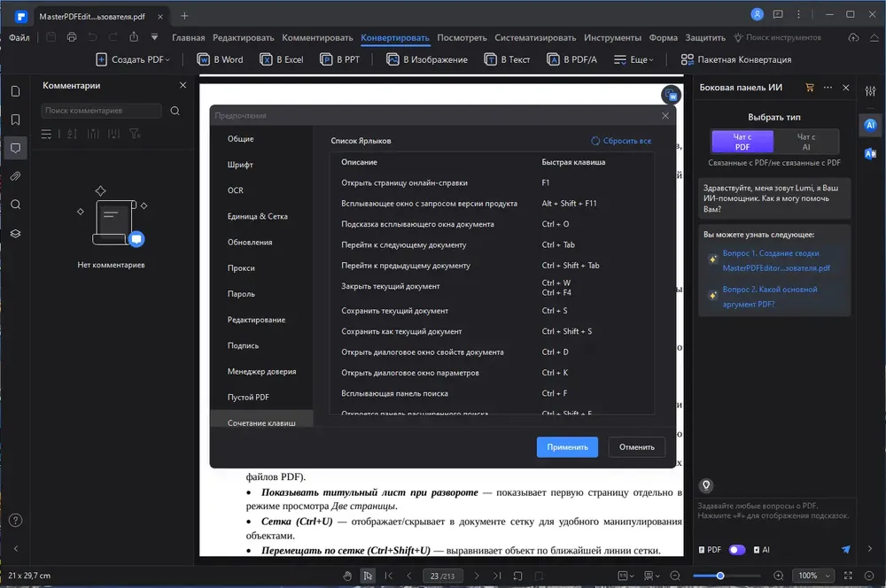Open the layers panel icon
Viewport: 886px width, 588px height.
[16, 233]
